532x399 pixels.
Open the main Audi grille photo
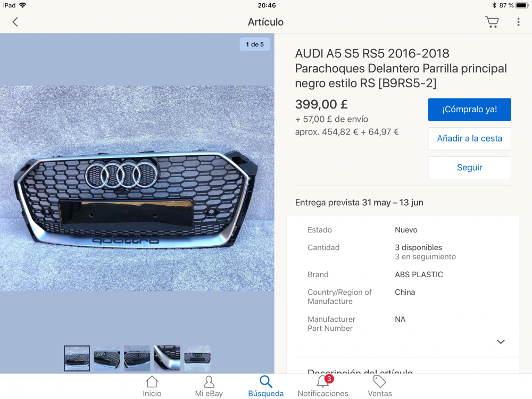(x=137, y=188)
